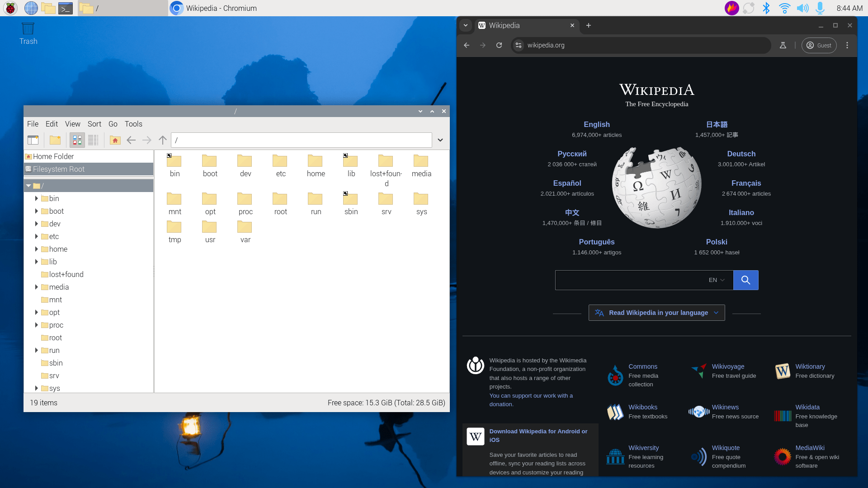This screenshot has width=868, height=488.
Task: Go up to parent folder
Action: coord(163,140)
